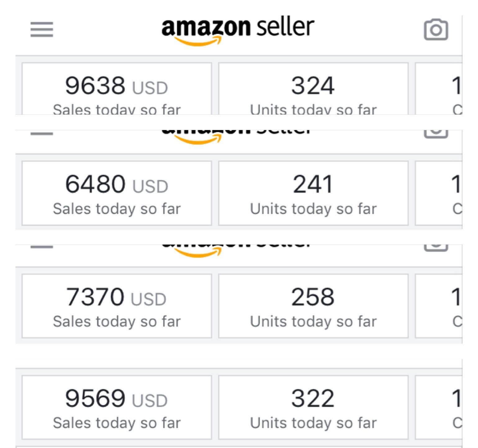Select the 241 units today card
478x448 pixels.
pyautogui.click(x=313, y=193)
